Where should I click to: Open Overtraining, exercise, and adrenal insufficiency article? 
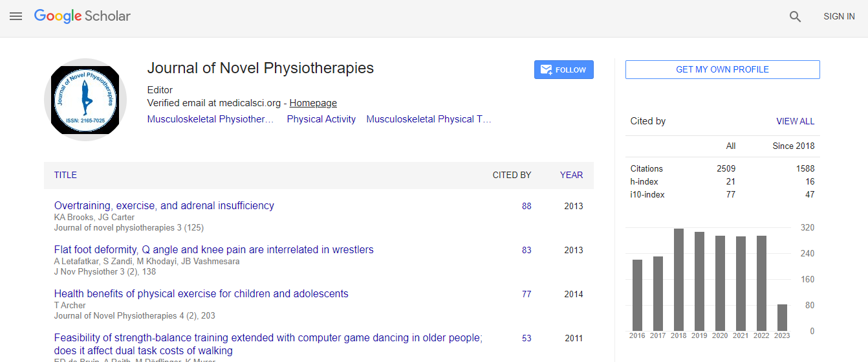pos(164,205)
